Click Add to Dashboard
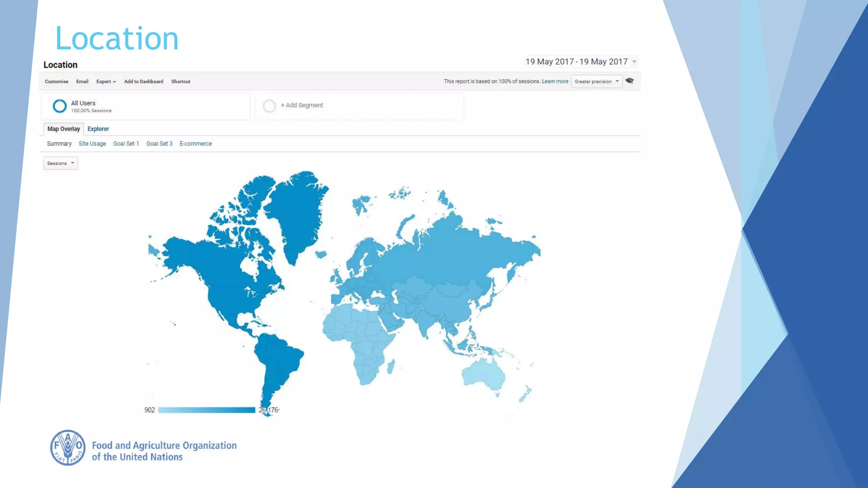The image size is (868, 488). click(143, 81)
